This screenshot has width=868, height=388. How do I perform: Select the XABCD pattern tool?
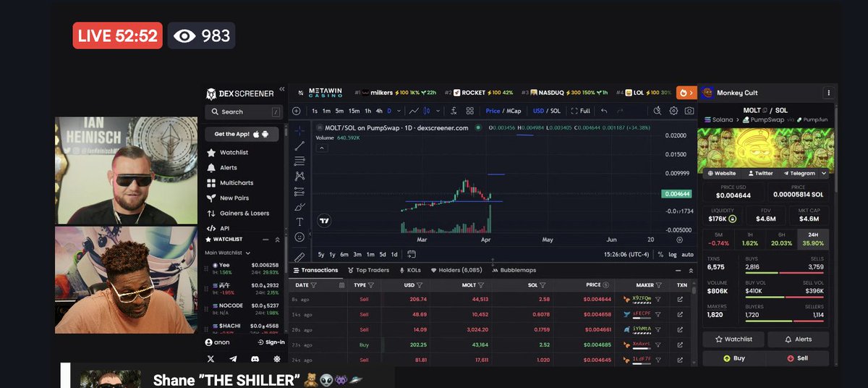pos(300,176)
